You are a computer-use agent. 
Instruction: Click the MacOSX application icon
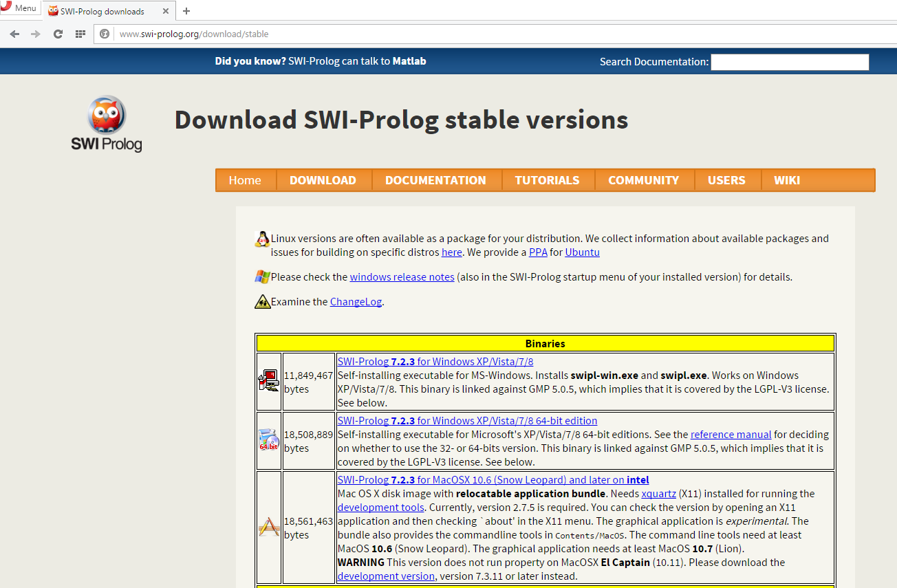[269, 527]
